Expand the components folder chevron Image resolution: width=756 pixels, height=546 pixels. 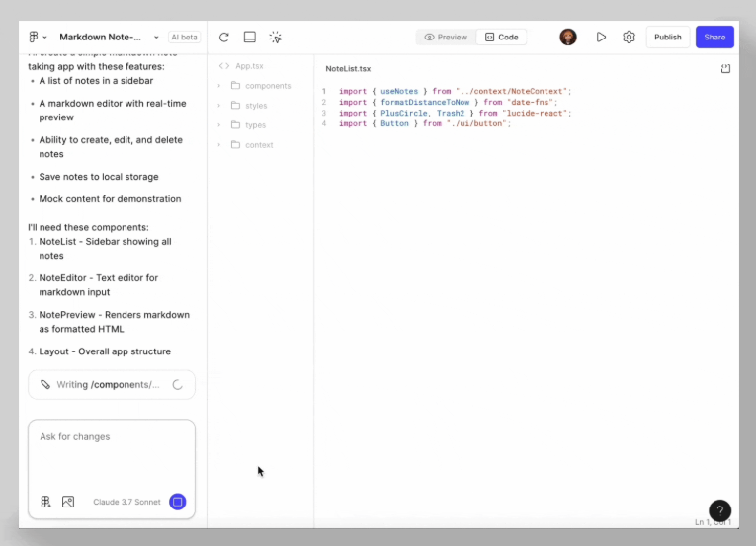(218, 86)
